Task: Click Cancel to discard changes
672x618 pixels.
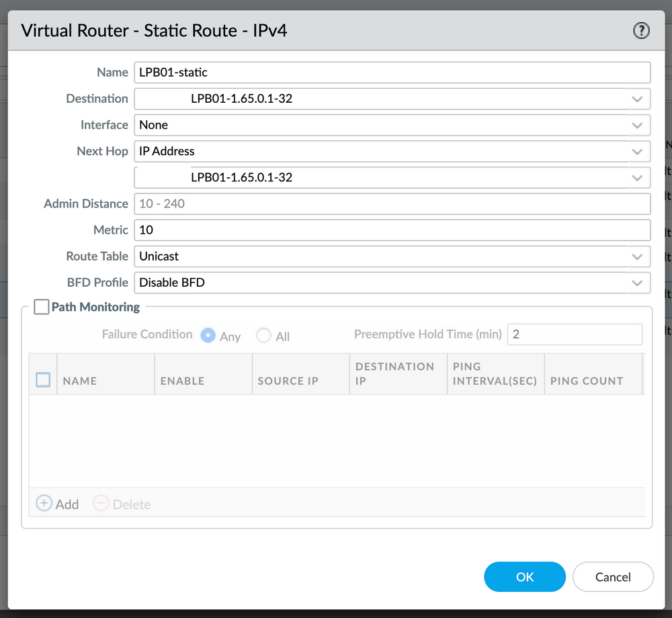Action: point(613,576)
